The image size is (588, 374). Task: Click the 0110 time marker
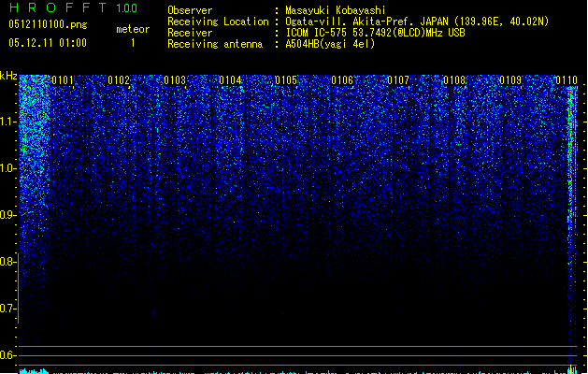(566, 80)
